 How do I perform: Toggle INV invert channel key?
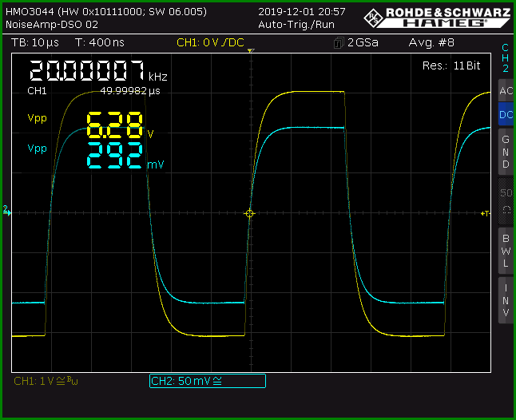506,300
